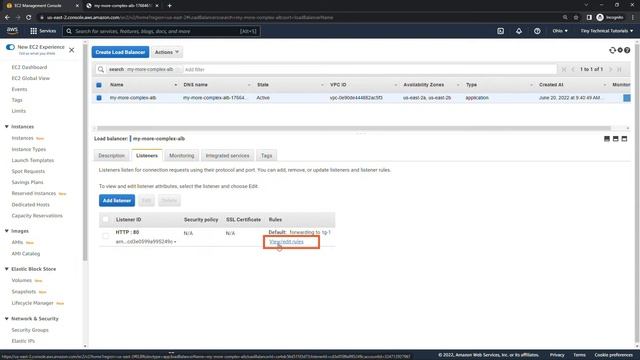Screen dimensions: 640x360
Task: Open the table settings gear icon
Action: tap(620, 50)
